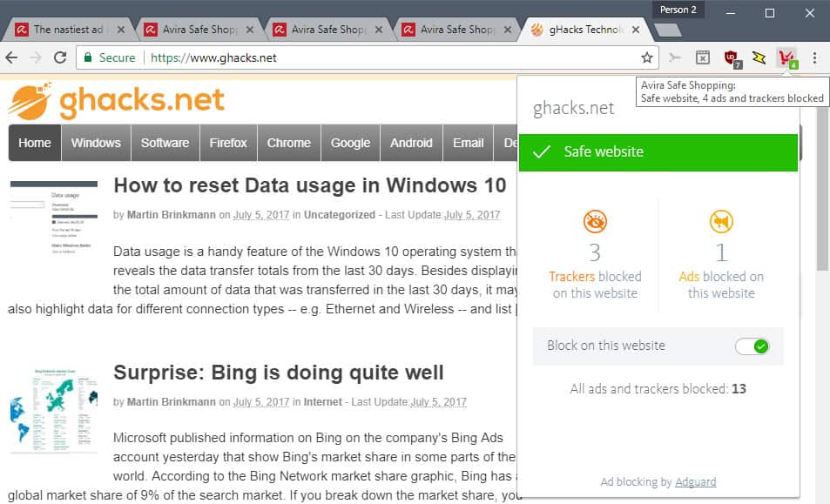Select Windows in the navigation menu
The width and height of the screenshot is (830, 504).
(95, 143)
